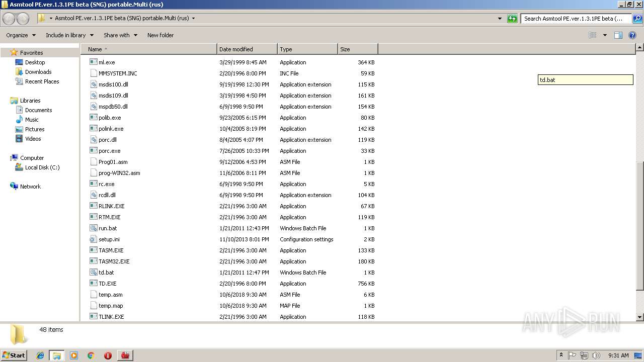Open Desktop in Favorites
Viewport: 644px width, 362px height.
click(35, 62)
